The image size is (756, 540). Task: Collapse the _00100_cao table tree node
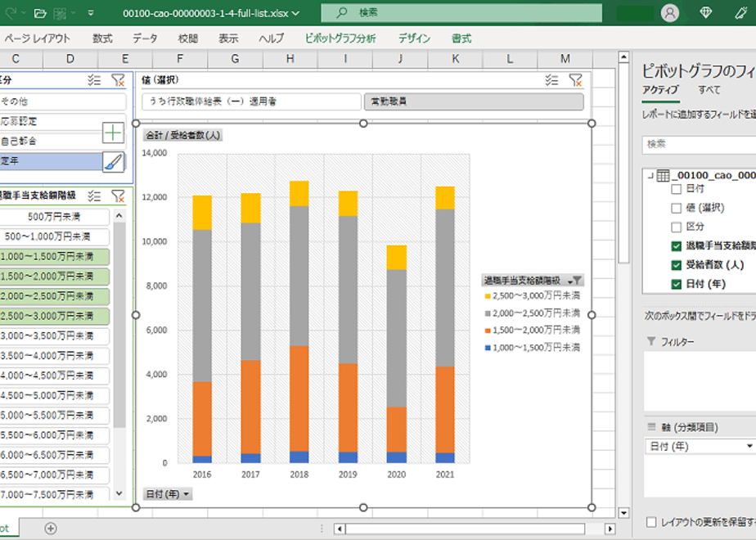[650, 175]
